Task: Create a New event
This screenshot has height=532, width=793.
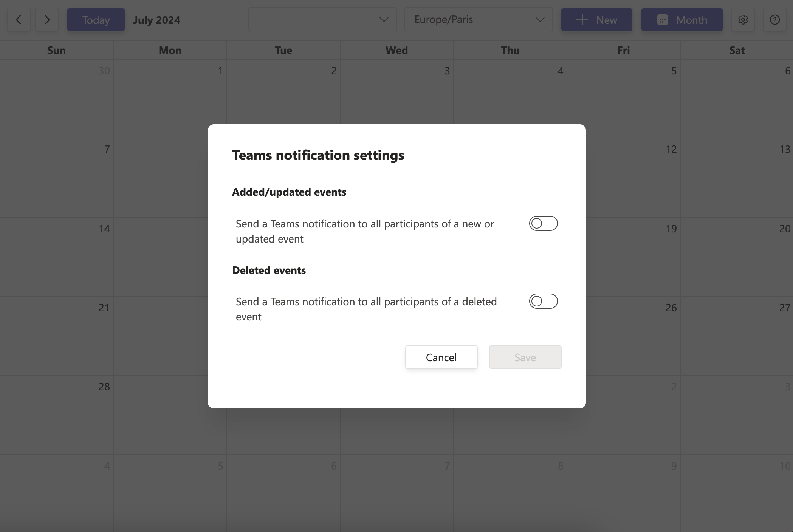Action: (596, 20)
